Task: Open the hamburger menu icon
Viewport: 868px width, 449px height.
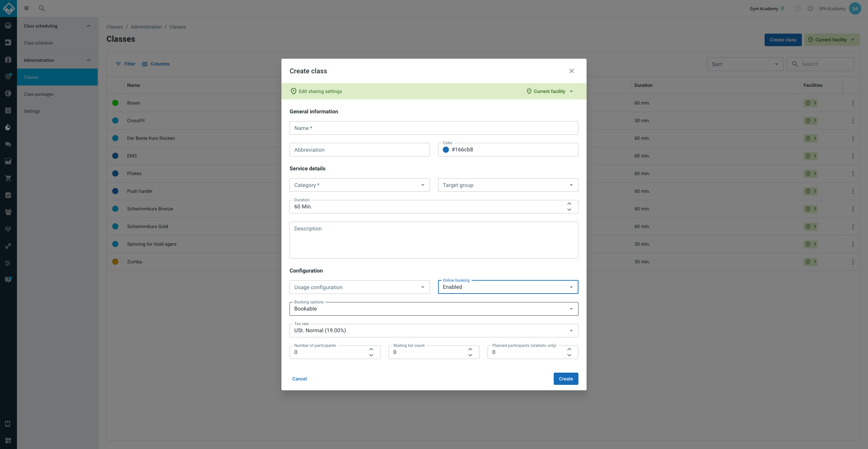Action: (26, 8)
